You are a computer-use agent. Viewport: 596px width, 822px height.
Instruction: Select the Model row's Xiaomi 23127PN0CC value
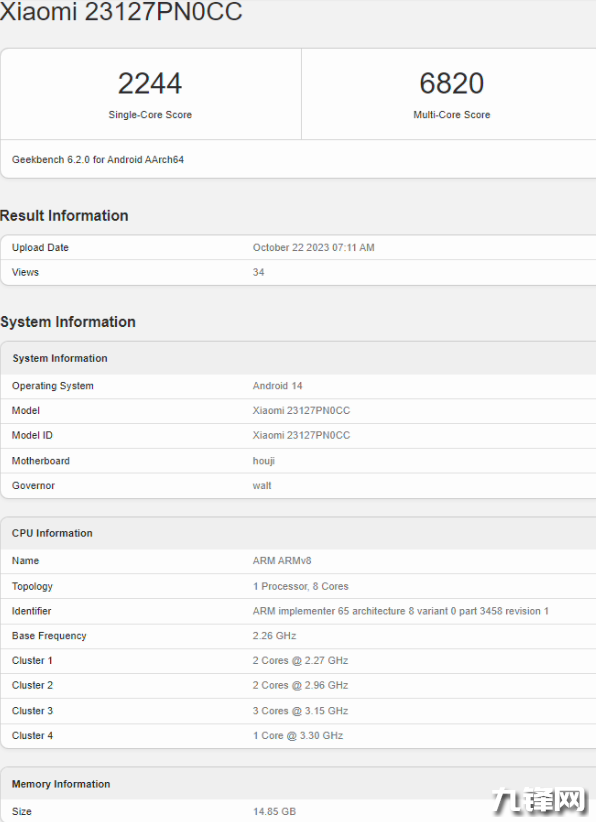pos(301,410)
